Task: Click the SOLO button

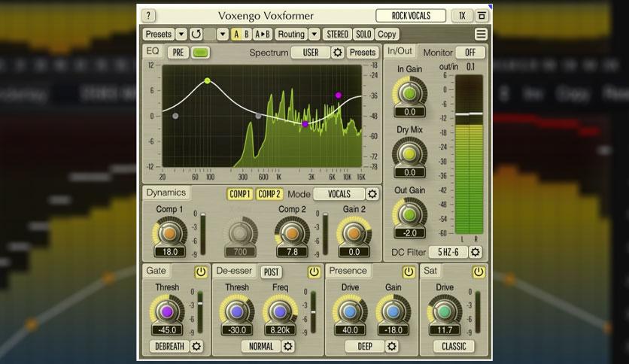Action: [363, 34]
